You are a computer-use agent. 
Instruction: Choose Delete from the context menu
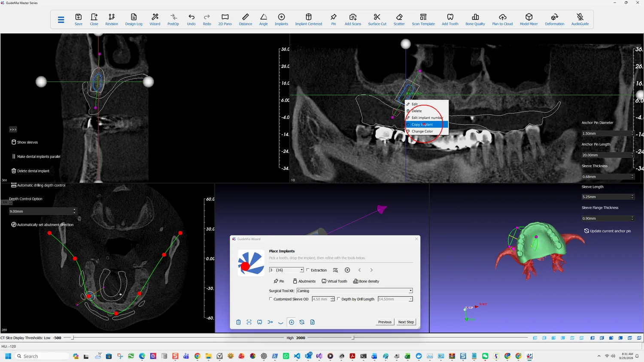coord(427,111)
